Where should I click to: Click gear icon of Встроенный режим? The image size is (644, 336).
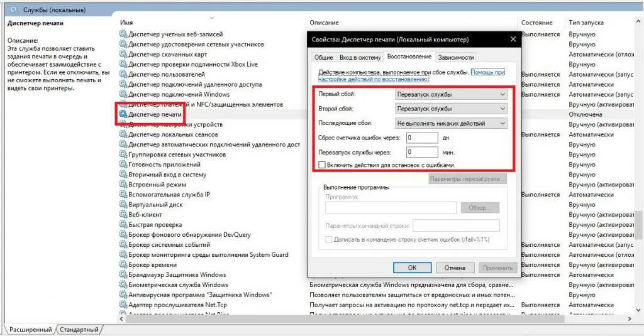[x=123, y=185]
